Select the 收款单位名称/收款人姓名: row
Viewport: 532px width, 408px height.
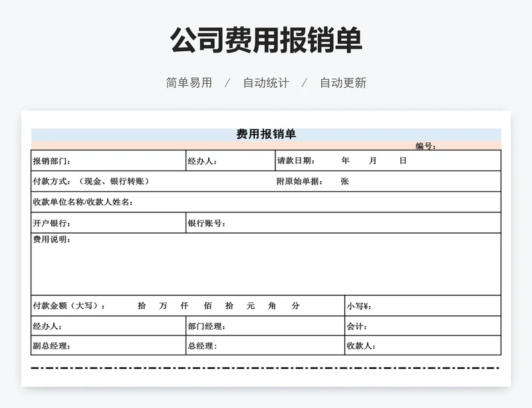266,202
